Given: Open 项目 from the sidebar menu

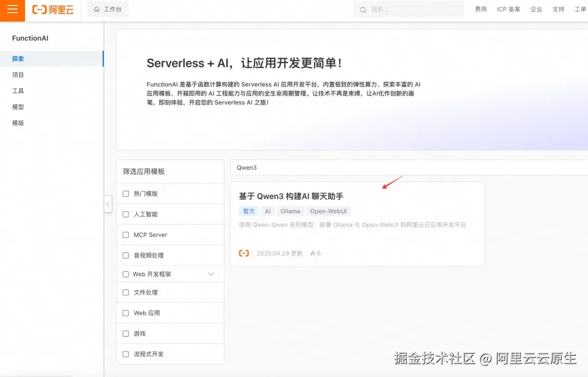Looking at the screenshot, I should (x=17, y=75).
